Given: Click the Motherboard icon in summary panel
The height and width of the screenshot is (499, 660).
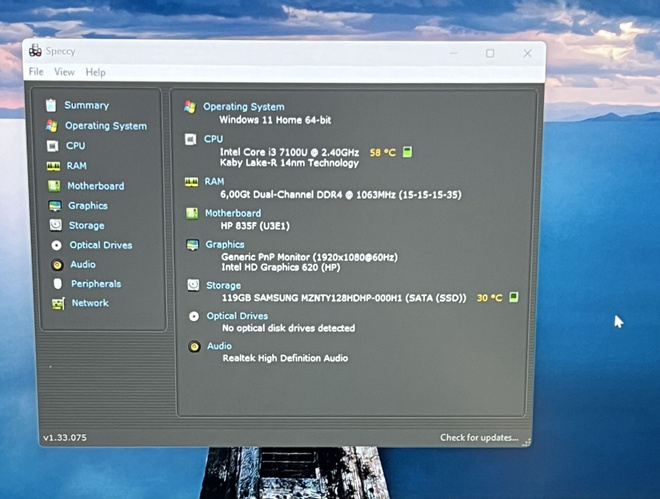Looking at the screenshot, I should [192, 213].
